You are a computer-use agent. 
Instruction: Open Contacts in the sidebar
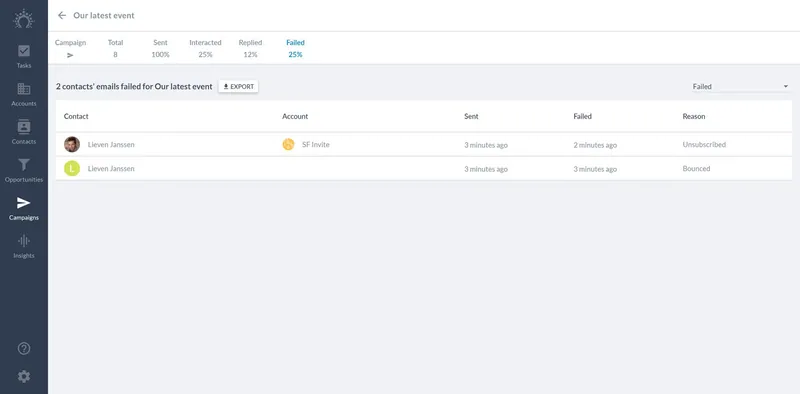click(23, 132)
